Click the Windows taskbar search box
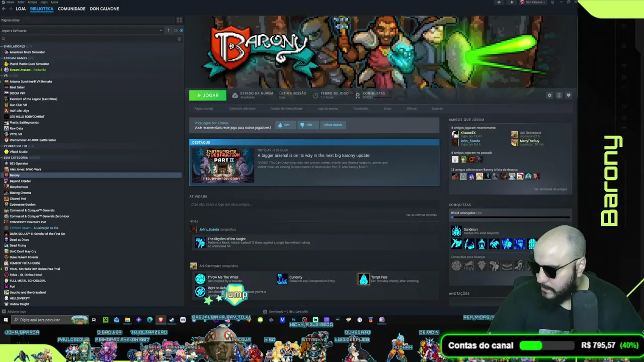The height and width of the screenshot is (362, 644). click(50, 320)
